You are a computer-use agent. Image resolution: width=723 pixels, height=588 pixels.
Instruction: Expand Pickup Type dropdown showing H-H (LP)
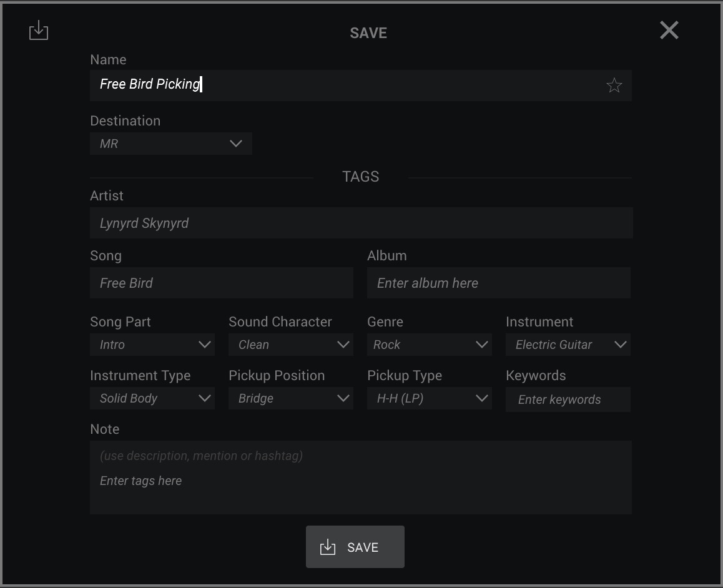tap(429, 398)
